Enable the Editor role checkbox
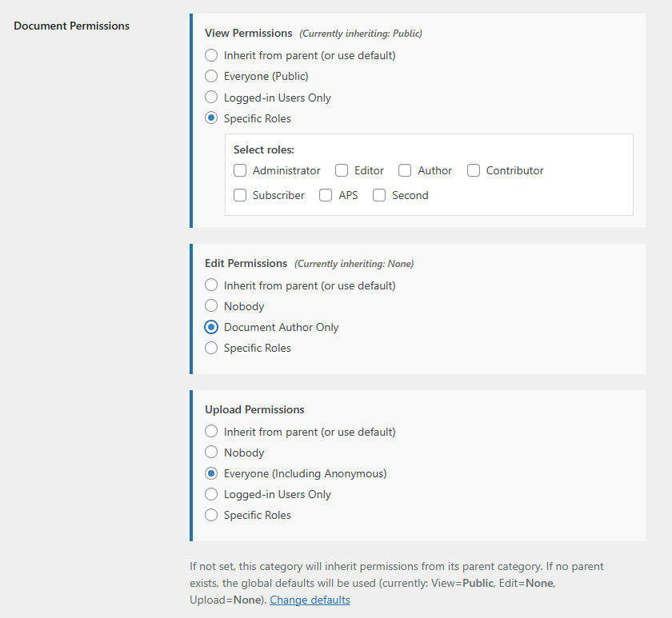The width and height of the screenshot is (672, 618). click(x=342, y=170)
